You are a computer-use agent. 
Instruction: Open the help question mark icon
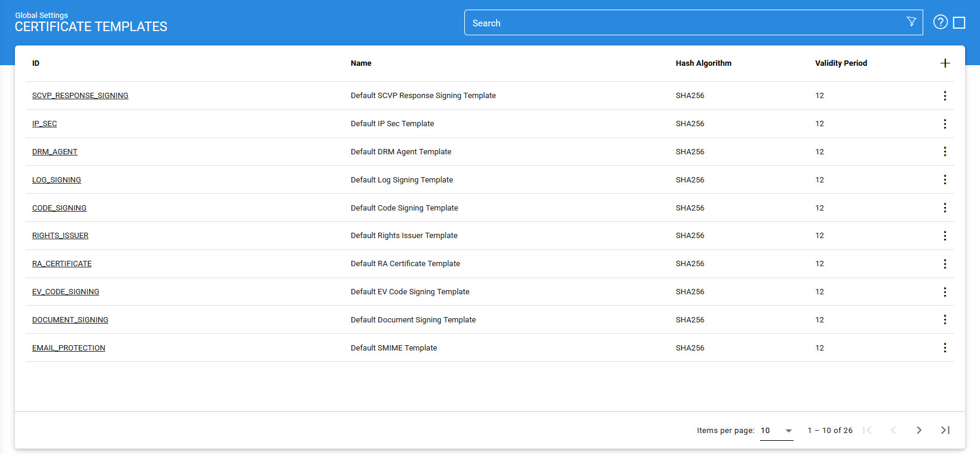point(941,22)
